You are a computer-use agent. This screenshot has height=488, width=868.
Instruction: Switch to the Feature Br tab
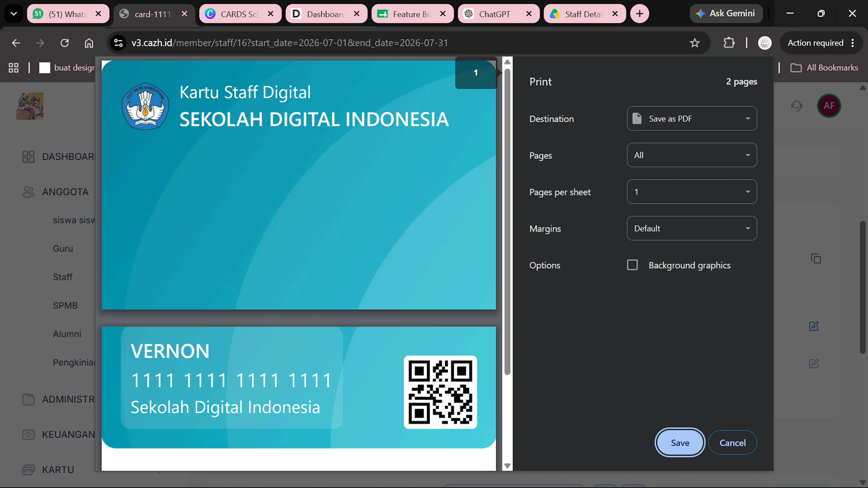pyautogui.click(x=413, y=14)
